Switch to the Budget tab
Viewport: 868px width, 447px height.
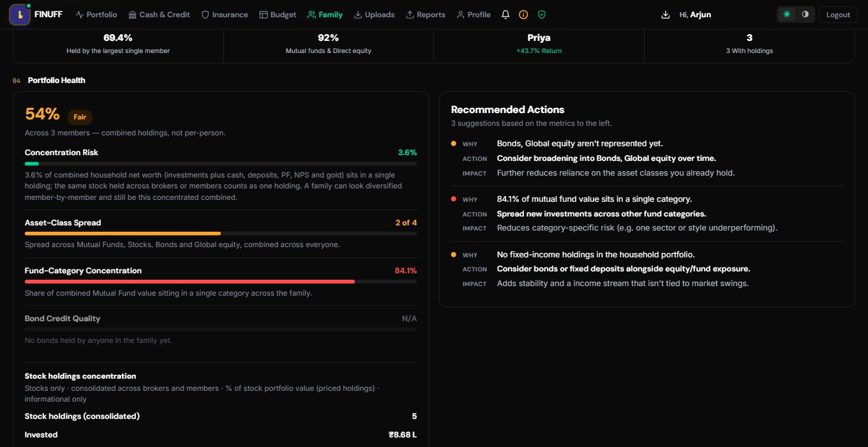coord(278,15)
